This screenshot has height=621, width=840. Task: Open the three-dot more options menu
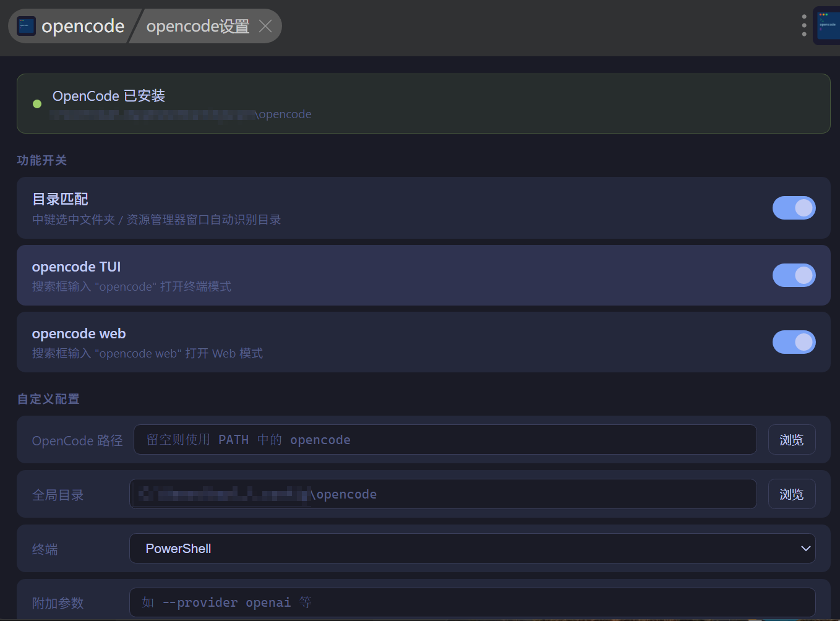[x=804, y=25]
